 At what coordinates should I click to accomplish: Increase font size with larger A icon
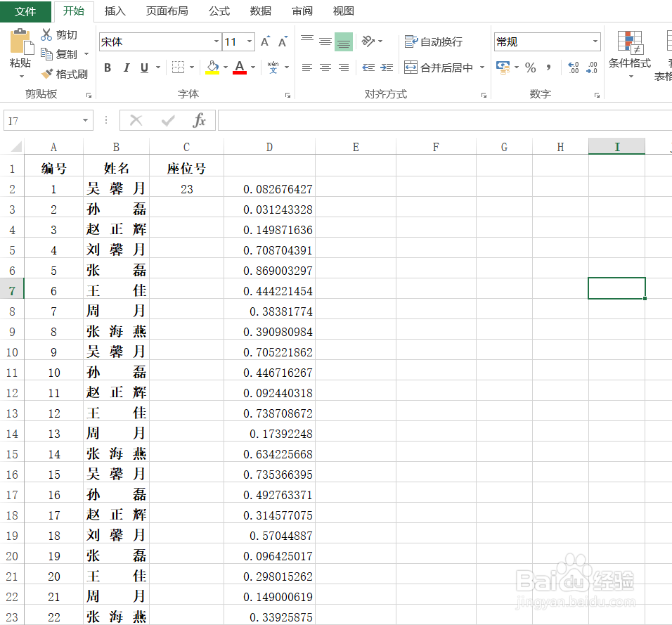265,41
